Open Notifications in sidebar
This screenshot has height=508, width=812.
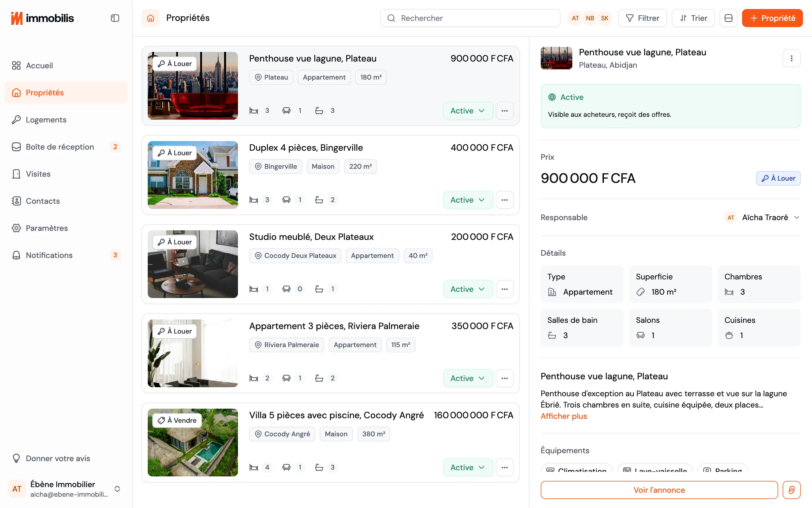click(66, 255)
